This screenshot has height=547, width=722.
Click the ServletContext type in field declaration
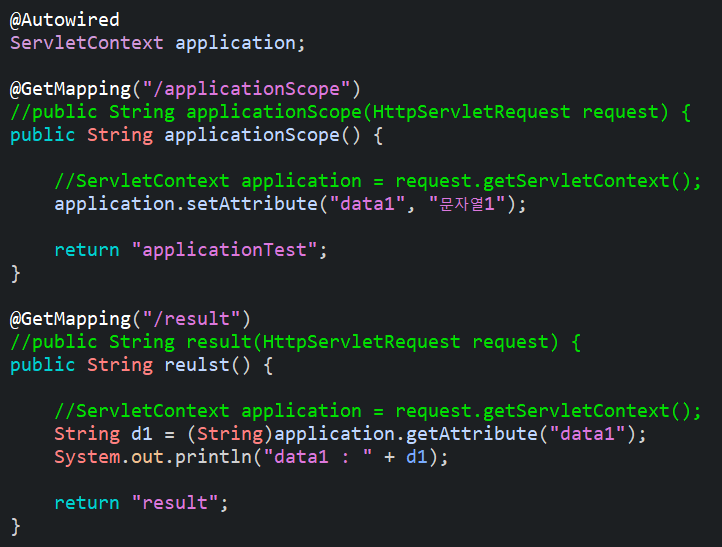coord(87,43)
